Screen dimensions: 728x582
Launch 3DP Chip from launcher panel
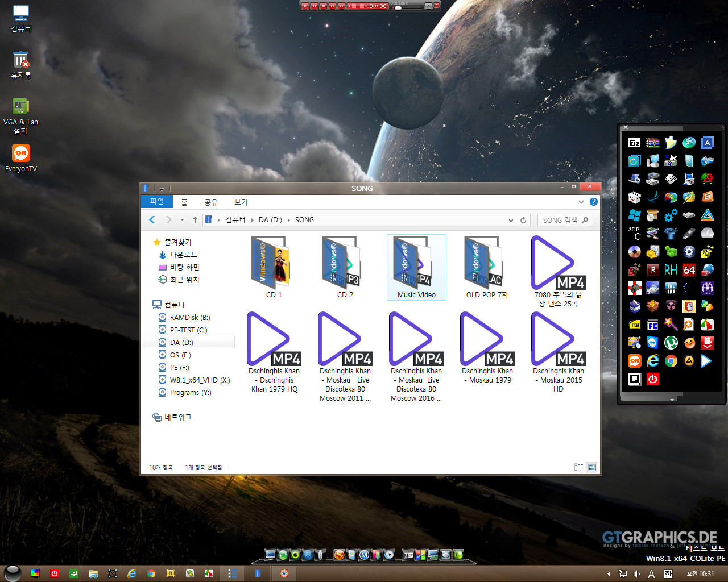tap(635, 234)
